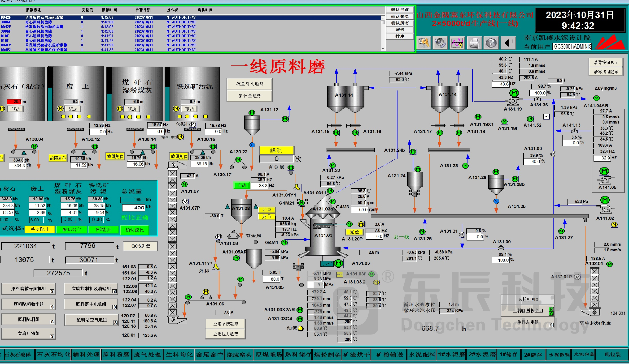This screenshot has width=629, height=364.
Task: Click the return arrow icon
Action: 508,43
